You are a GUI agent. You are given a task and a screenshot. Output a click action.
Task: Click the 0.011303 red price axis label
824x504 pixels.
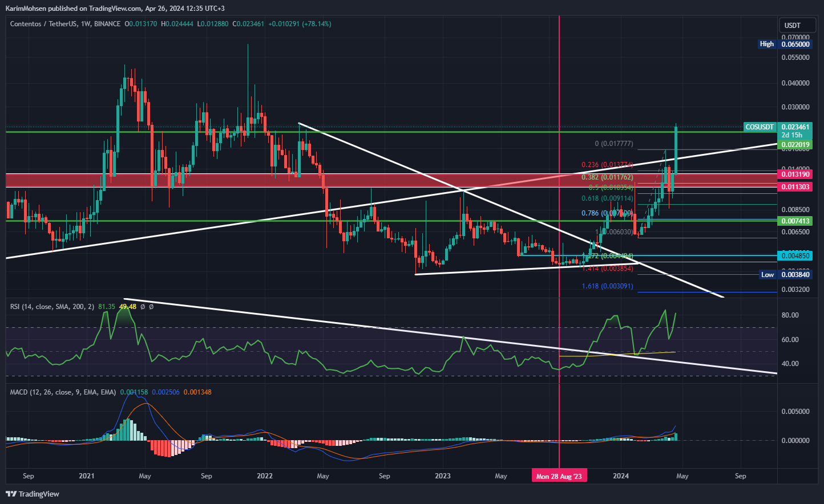pos(795,187)
